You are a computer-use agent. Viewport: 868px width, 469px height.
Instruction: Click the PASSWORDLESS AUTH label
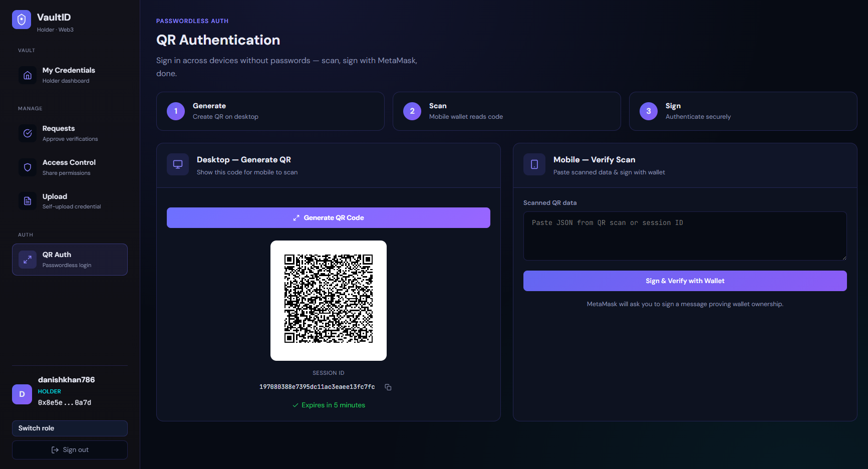pos(192,21)
